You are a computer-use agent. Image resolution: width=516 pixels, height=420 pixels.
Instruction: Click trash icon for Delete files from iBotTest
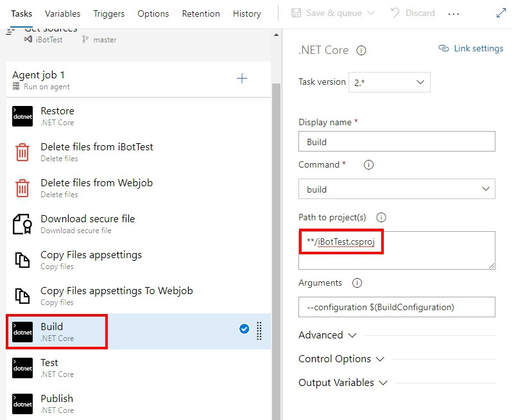pos(22,152)
